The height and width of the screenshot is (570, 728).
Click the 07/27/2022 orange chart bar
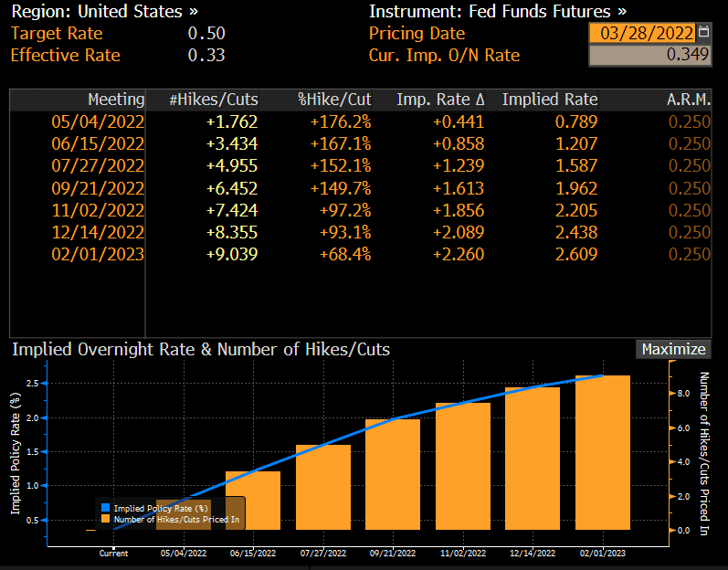coord(323,488)
